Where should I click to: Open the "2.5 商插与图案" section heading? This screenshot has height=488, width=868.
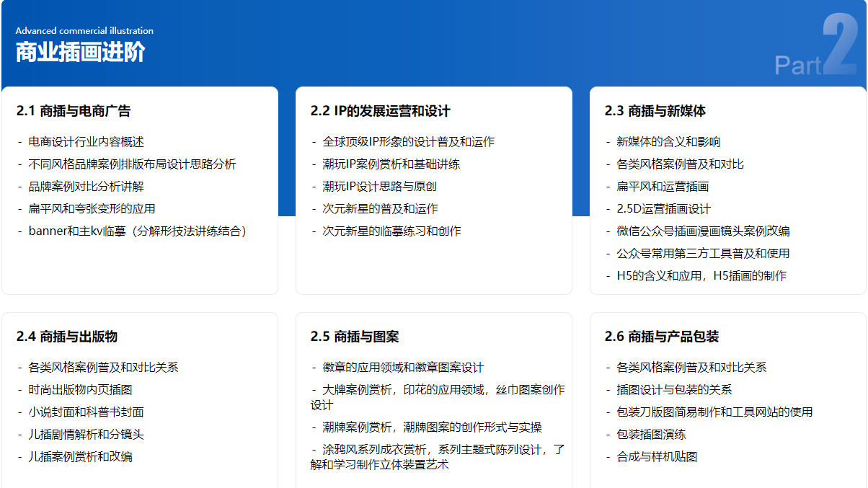tap(355, 337)
